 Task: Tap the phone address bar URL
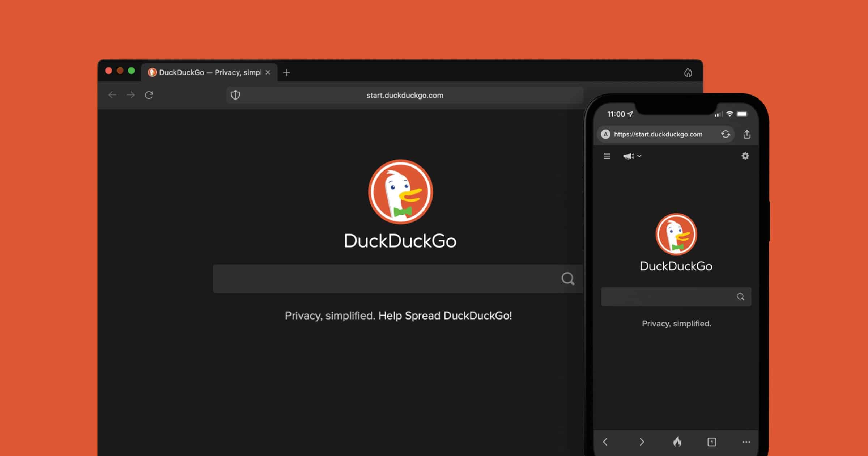658,134
